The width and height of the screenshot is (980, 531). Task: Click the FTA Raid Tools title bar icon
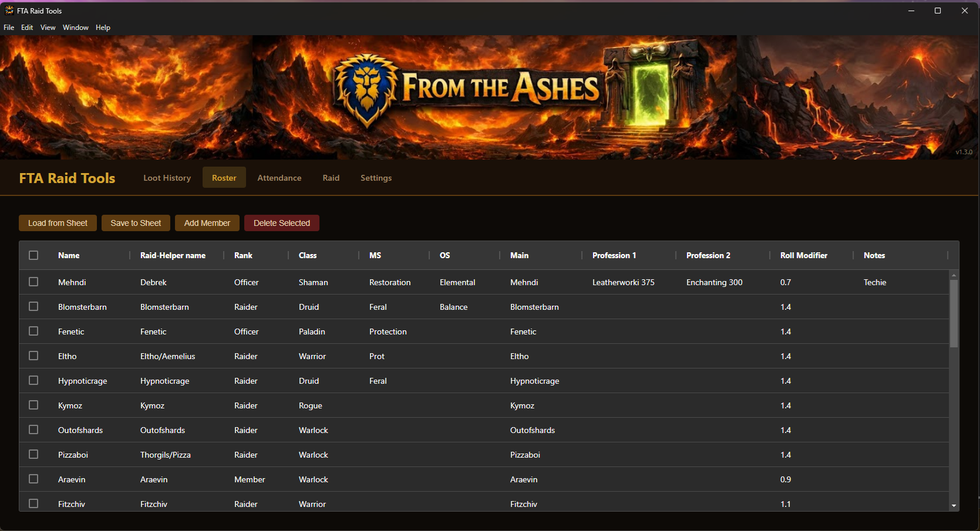tap(9, 11)
